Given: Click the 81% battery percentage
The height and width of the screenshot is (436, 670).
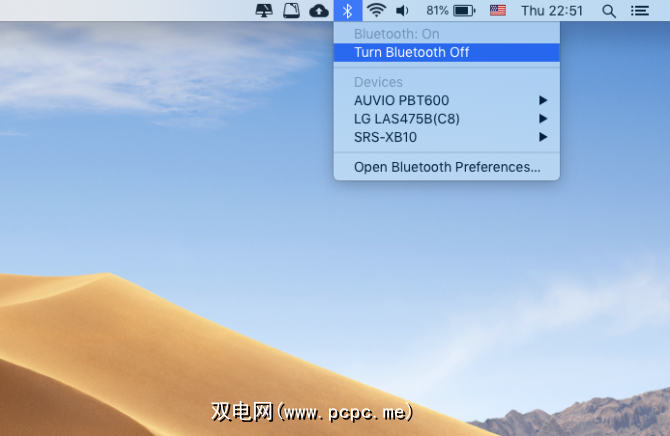Looking at the screenshot, I should [437, 10].
